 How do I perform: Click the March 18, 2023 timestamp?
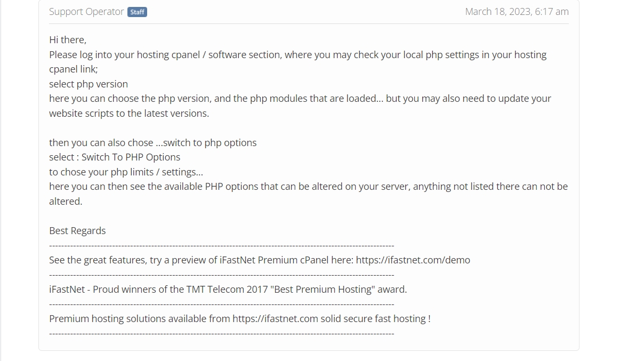click(x=517, y=12)
